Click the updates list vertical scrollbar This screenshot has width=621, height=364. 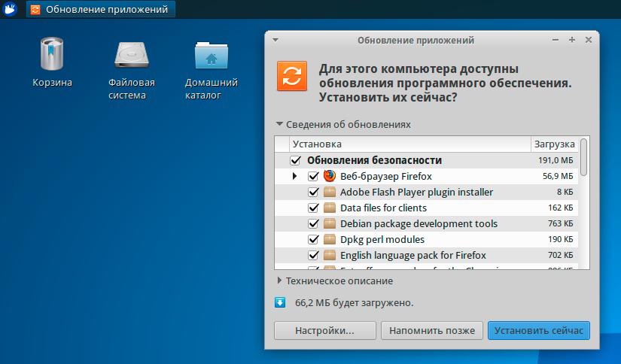[584, 157]
